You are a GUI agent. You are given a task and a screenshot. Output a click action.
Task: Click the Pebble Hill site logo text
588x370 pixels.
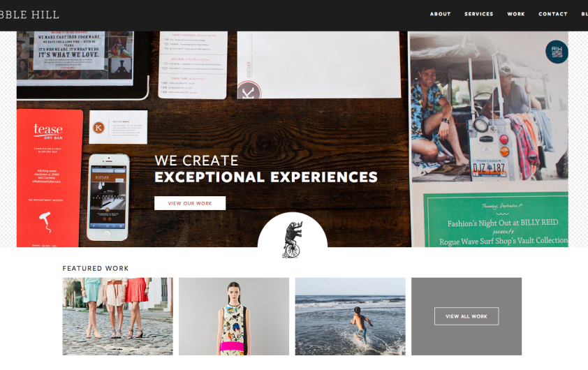[x=29, y=15]
